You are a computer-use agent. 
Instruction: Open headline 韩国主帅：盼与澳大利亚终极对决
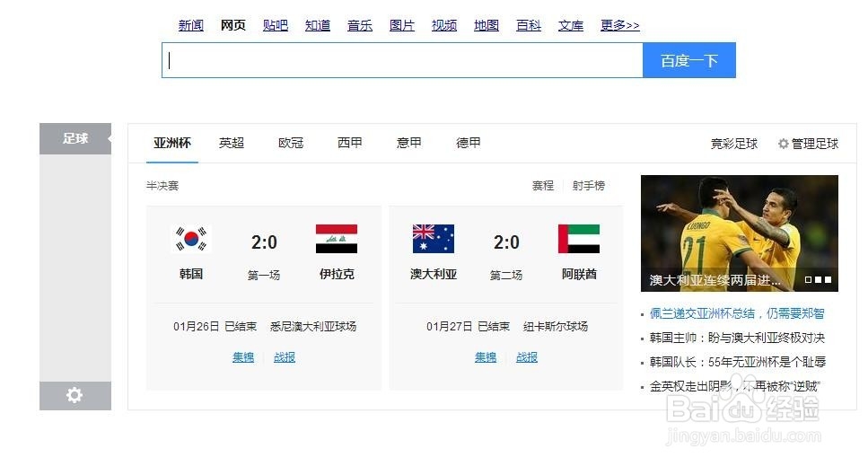737,338
